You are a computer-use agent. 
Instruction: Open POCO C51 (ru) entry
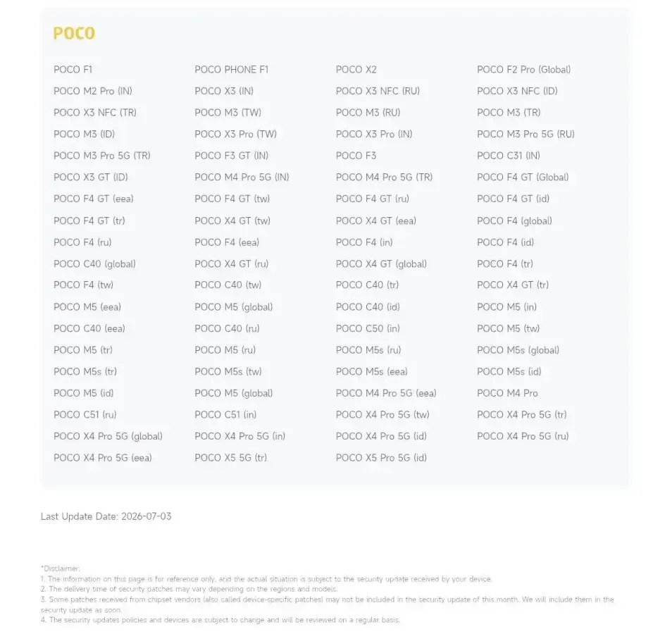coord(85,414)
